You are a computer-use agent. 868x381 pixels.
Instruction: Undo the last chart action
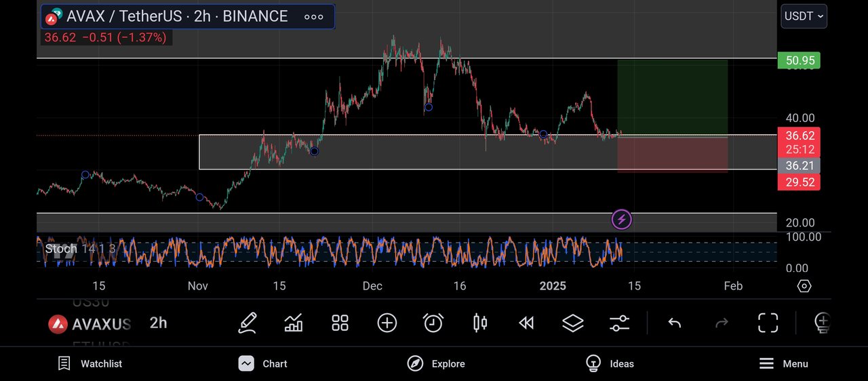674,323
